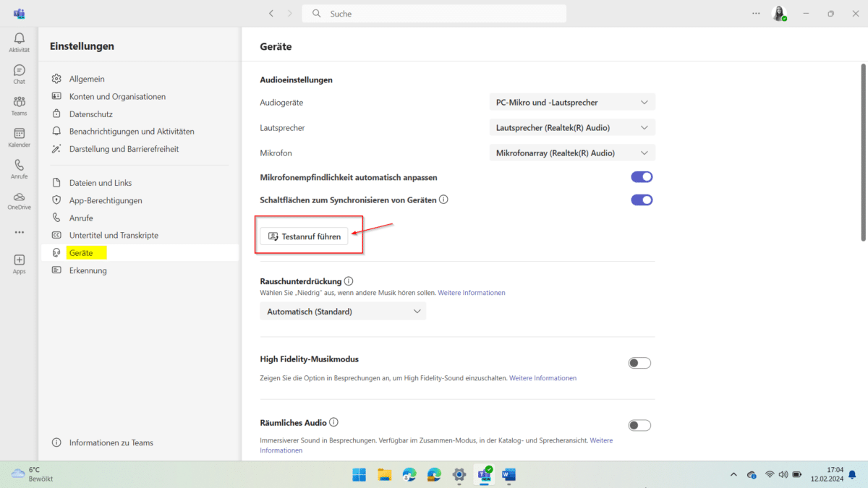Start a Testanruf führen
This screenshot has width=868, height=488.
pyautogui.click(x=304, y=236)
